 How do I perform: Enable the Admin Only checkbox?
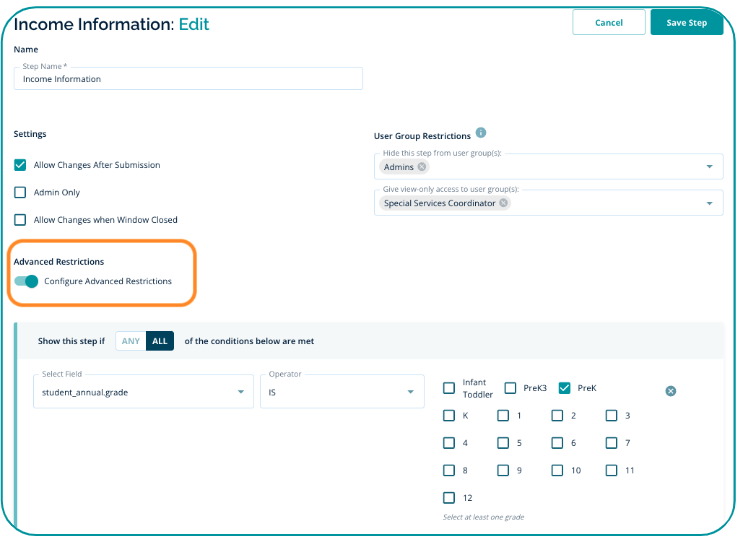(x=20, y=192)
